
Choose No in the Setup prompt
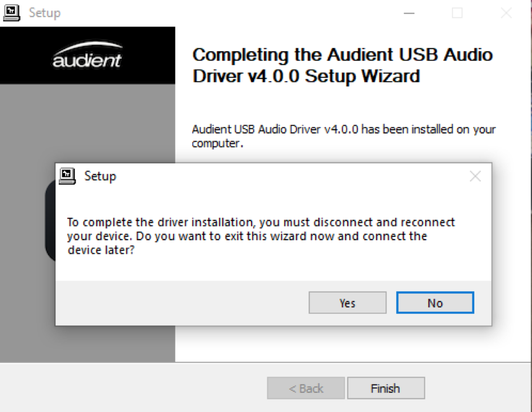point(435,303)
